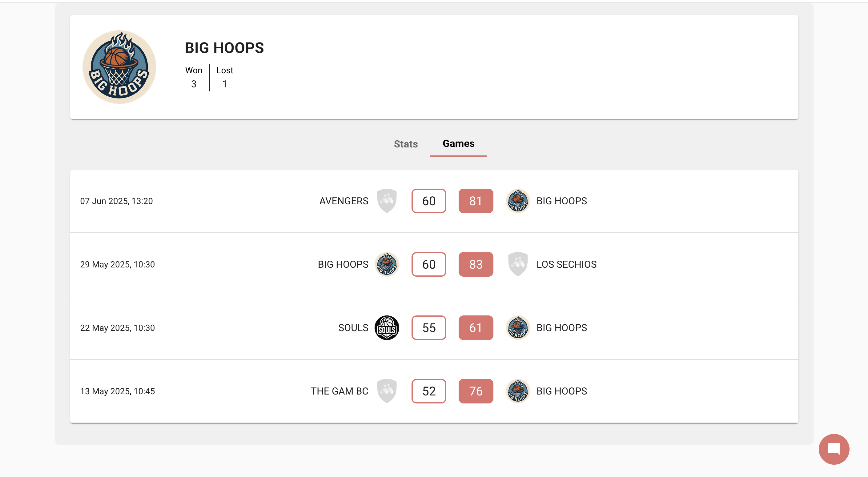Click Big Hoops logo in 07 Jun game
Image resolution: width=868 pixels, height=477 pixels.
coord(518,201)
